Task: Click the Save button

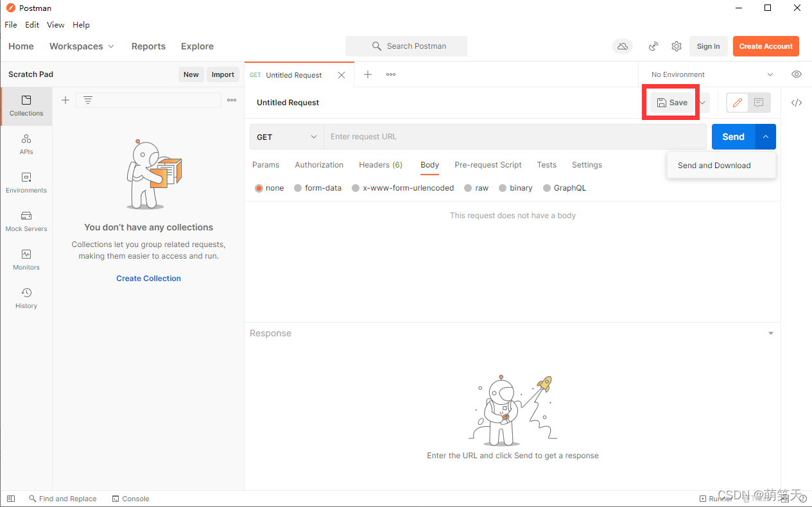Action: (672, 103)
